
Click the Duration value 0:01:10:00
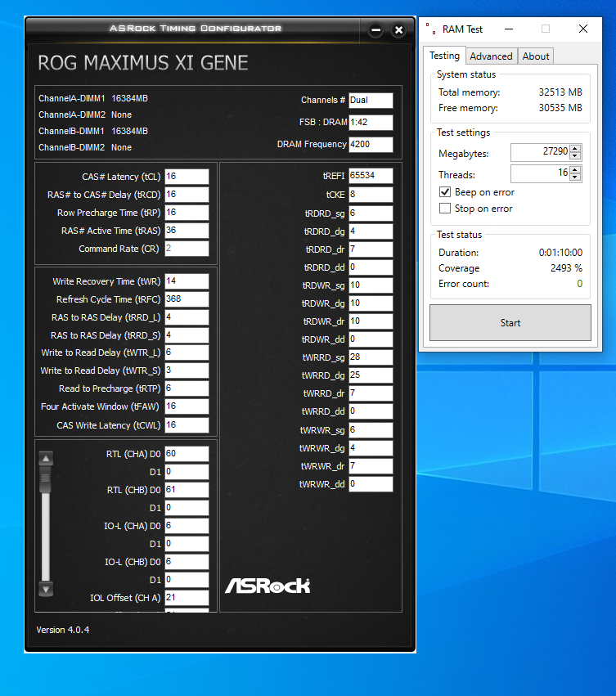click(560, 253)
